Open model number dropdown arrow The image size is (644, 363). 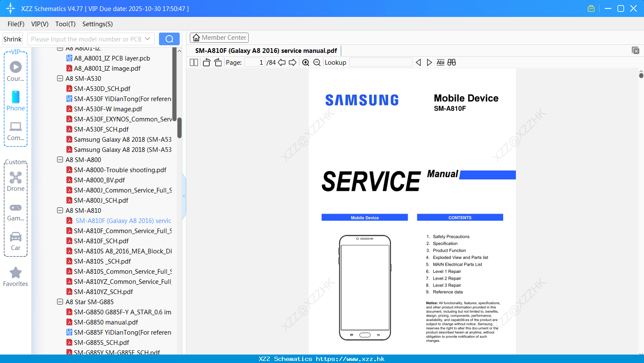click(x=148, y=39)
